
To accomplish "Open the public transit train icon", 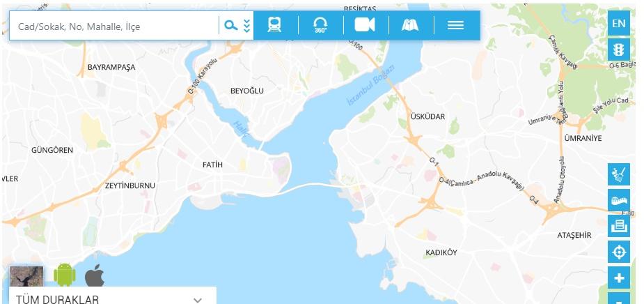I will click(x=274, y=25).
